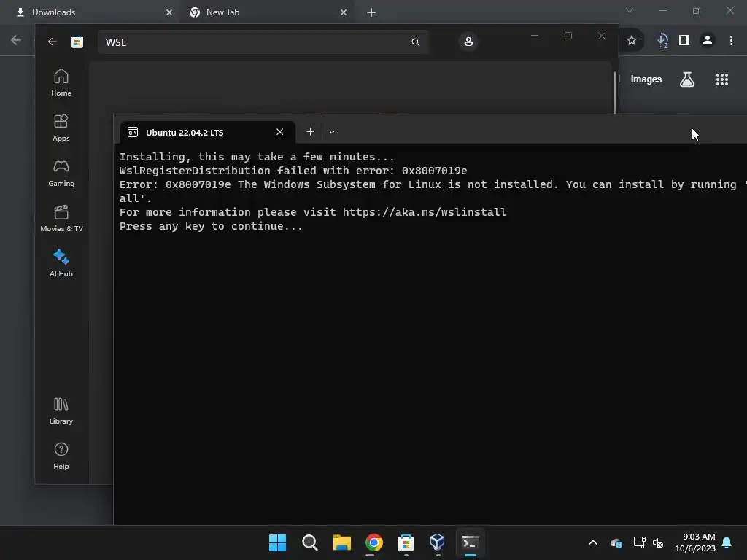Click the search magnifier in Store search box
Screen dimensions: 747x560
(x=415, y=42)
